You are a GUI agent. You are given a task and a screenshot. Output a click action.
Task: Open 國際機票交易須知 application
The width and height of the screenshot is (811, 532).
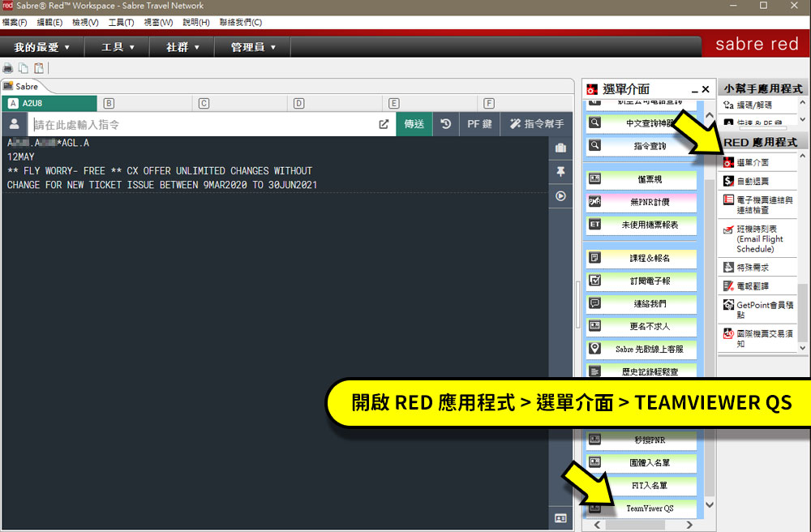click(757, 339)
